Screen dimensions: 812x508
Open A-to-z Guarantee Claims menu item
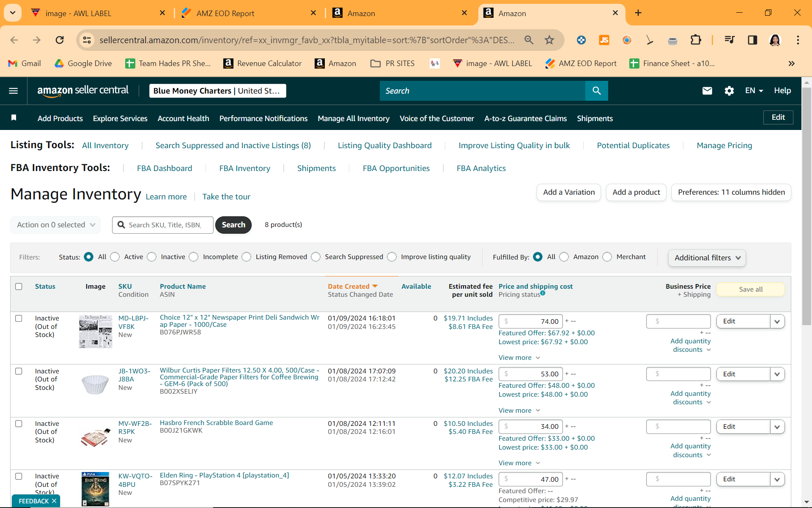tap(526, 119)
